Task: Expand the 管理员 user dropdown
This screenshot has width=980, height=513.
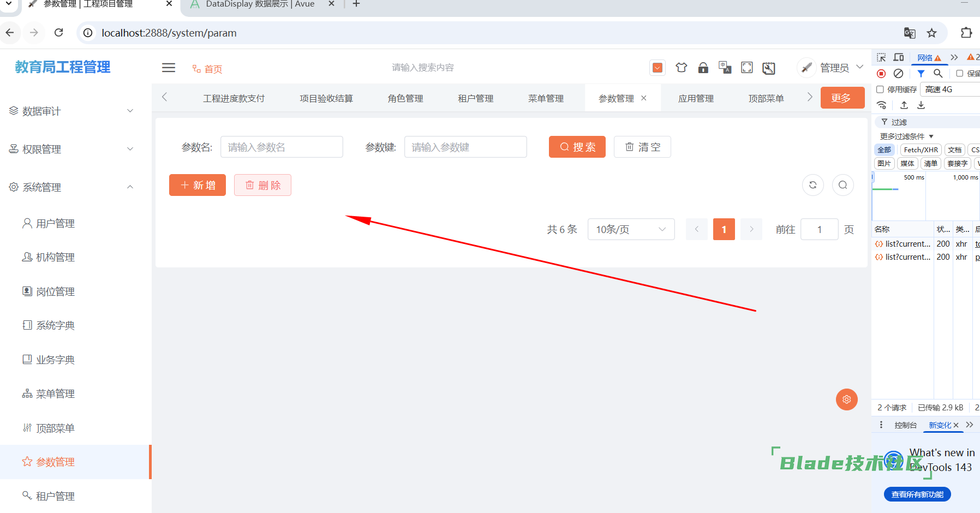Action: tap(840, 68)
